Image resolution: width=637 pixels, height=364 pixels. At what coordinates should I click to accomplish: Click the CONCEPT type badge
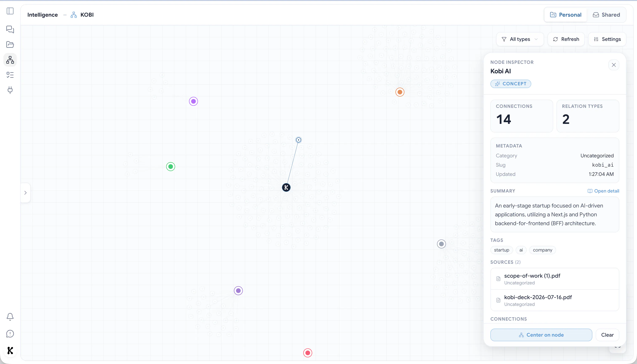(511, 84)
